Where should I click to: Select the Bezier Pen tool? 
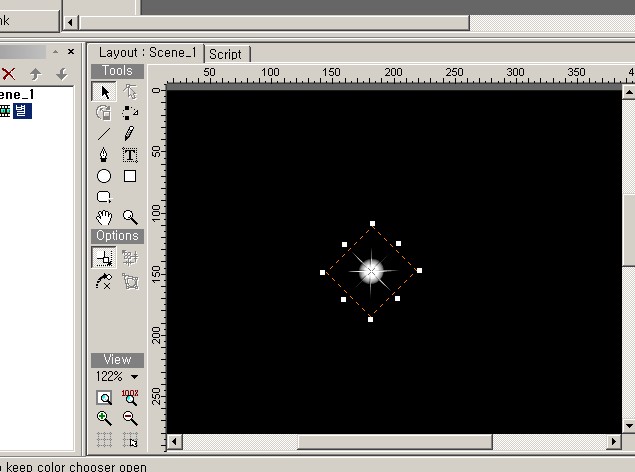[104, 155]
